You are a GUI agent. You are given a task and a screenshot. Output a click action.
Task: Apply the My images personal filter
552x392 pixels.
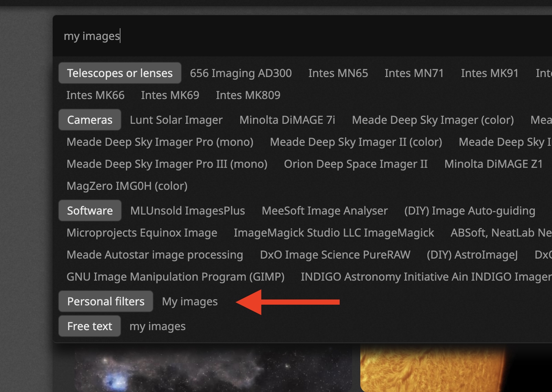click(x=190, y=301)
